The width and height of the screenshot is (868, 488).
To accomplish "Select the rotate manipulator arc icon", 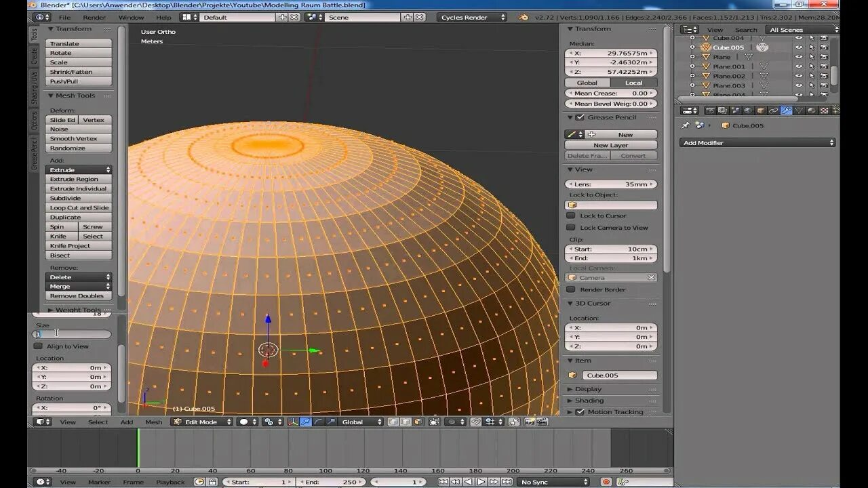I will point(318,422).
